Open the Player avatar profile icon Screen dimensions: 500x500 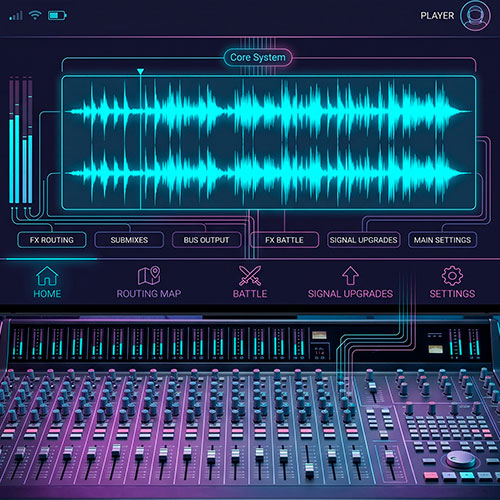pyautogui.click(x=475, y=16)
